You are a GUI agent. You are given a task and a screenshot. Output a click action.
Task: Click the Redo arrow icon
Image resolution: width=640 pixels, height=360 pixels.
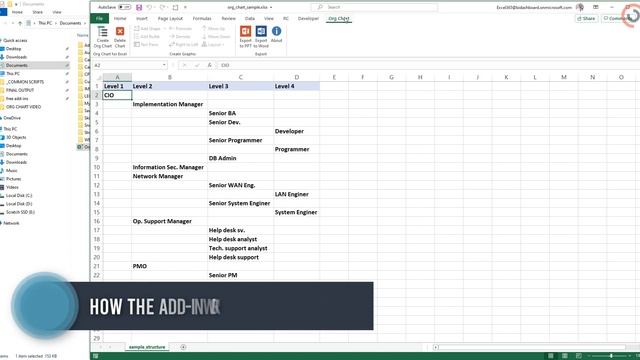click(162, 7)
